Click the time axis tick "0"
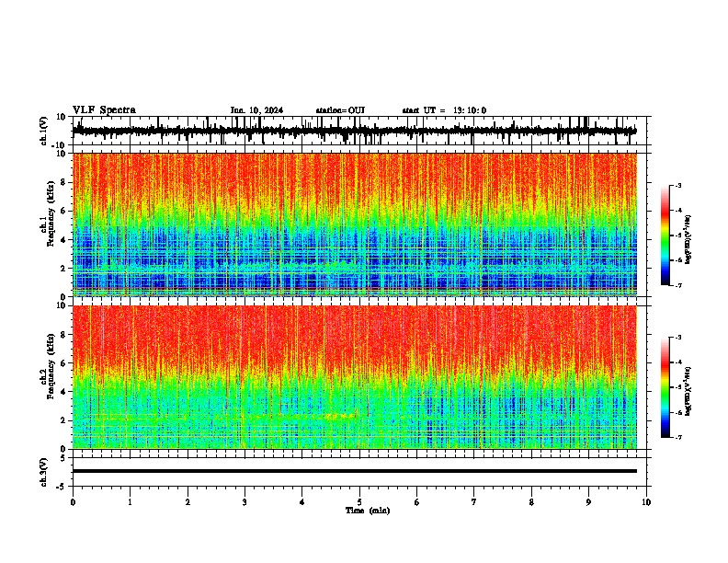The height and width of the screenshot is (563, 728). (73, 502)
